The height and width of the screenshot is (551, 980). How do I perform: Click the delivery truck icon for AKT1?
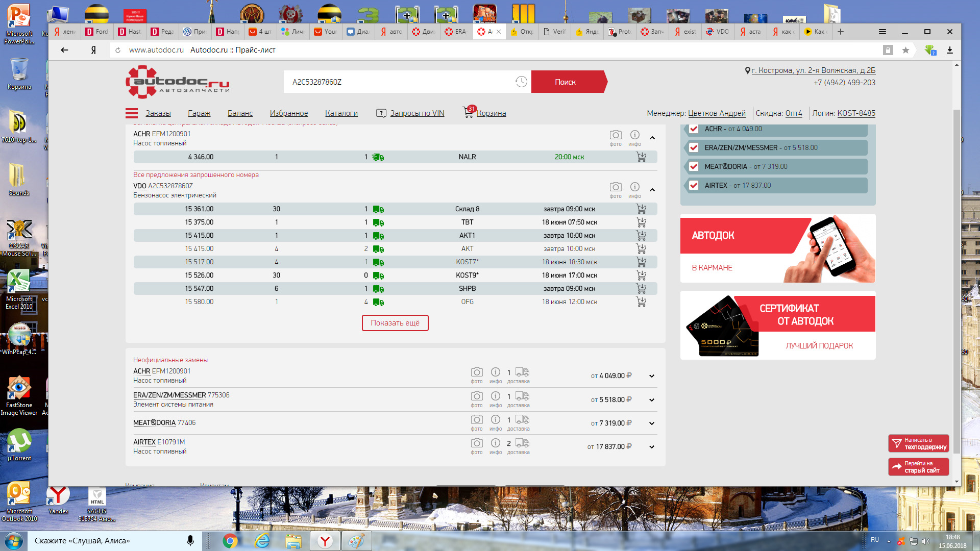point(378,236)
